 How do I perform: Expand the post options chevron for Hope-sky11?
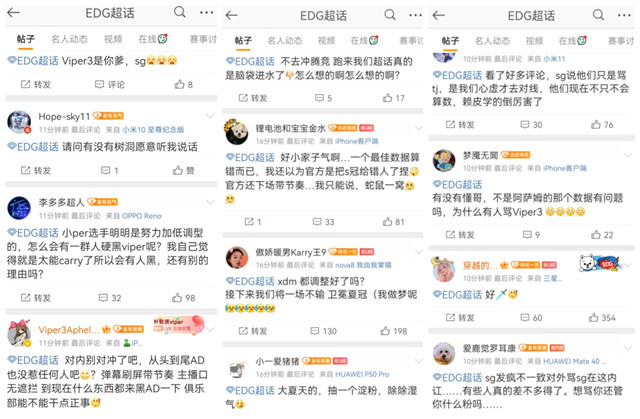[210, 117]
